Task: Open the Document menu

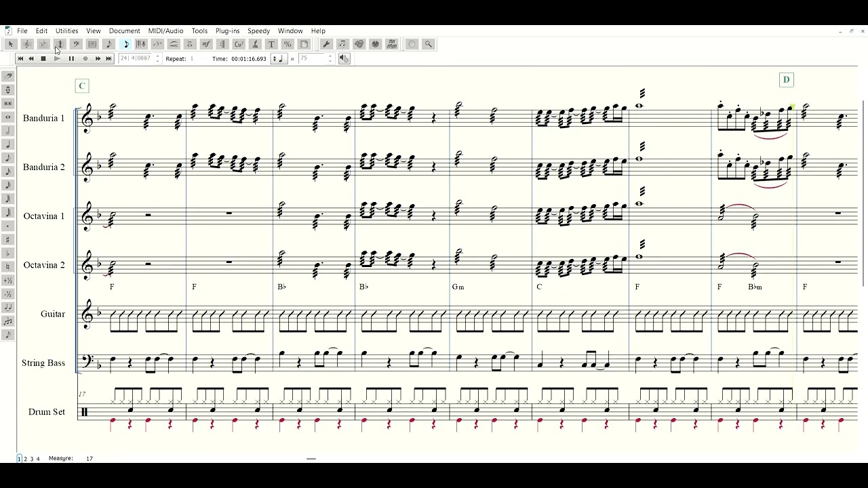Action: (x=124, y=30)
